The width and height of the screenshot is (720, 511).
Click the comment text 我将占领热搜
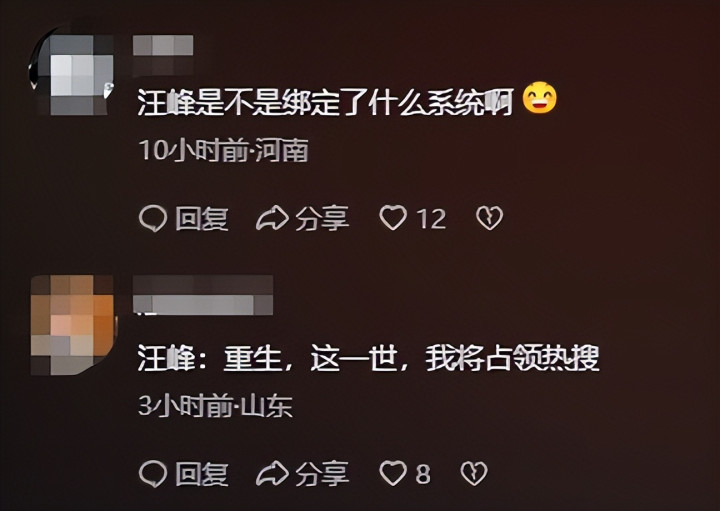(512, 358)
